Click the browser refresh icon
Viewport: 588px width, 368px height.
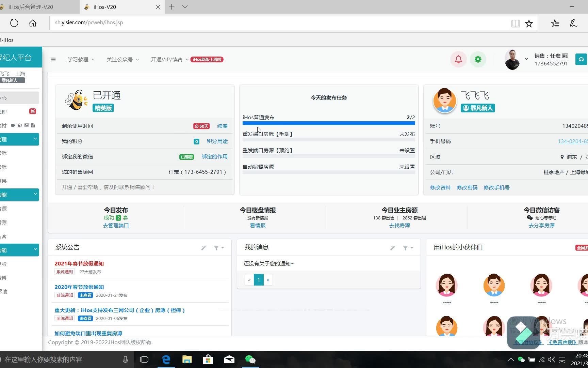point(14,23)
